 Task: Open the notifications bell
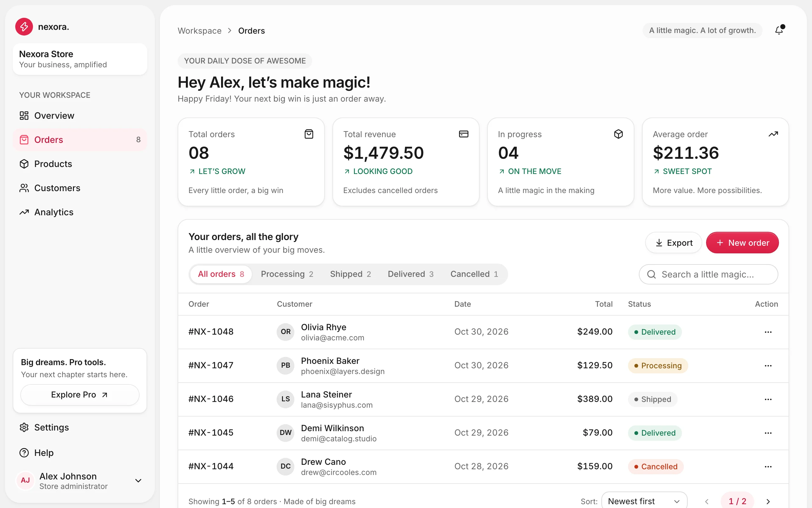(x=779, y=30)
